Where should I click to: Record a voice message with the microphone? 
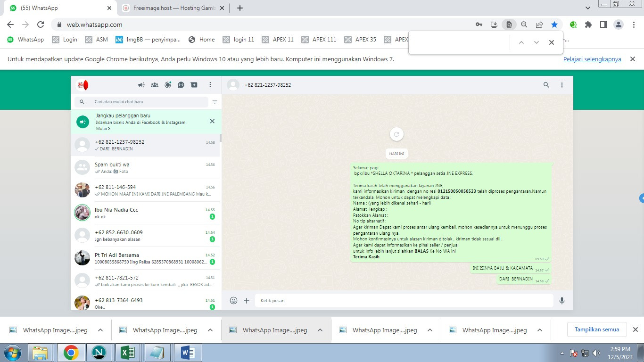[x=562, y=301]
